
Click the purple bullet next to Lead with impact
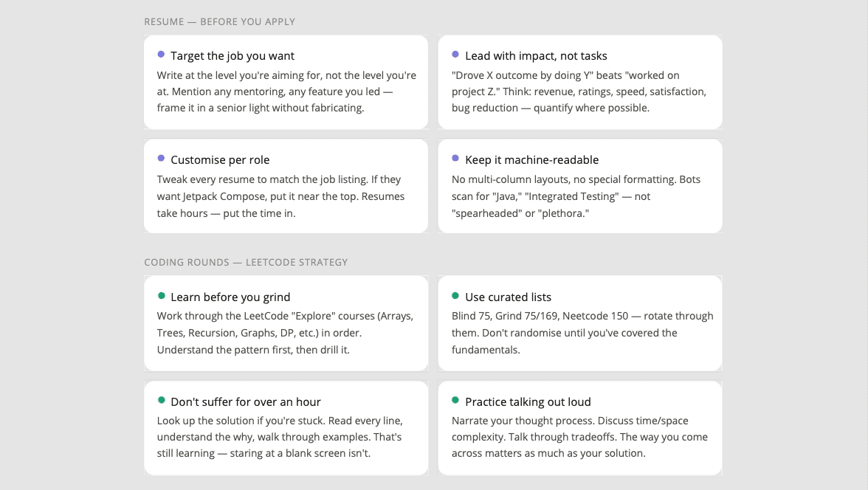coord(455,55)
